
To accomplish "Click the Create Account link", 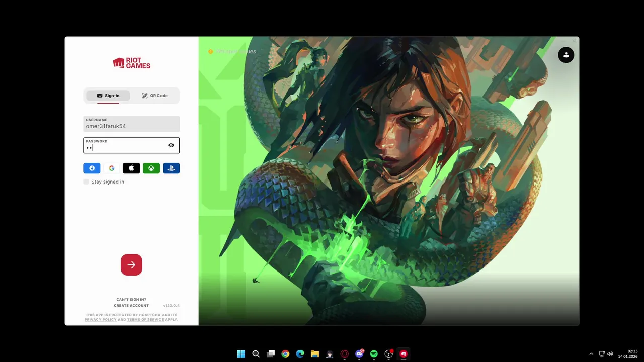I will [131, 306].
